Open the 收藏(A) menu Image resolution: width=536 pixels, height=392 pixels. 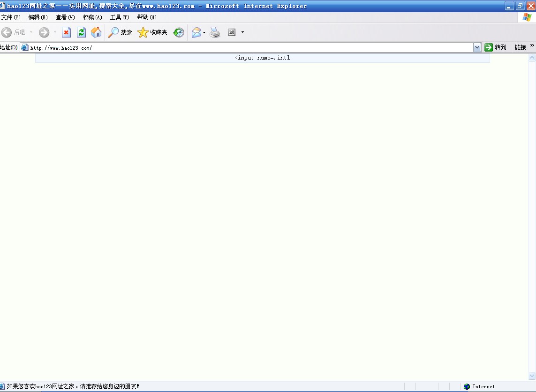pyautogui.click(x=92, y=17)
